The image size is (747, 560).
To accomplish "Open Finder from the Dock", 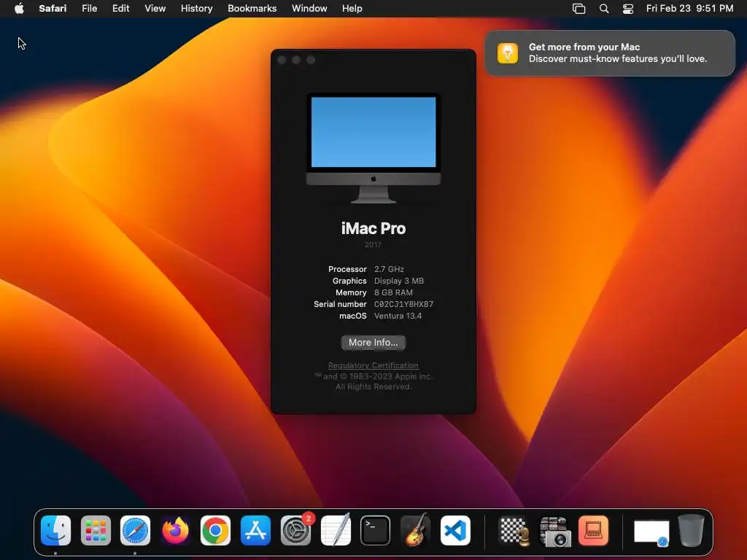I will point(55,531).
